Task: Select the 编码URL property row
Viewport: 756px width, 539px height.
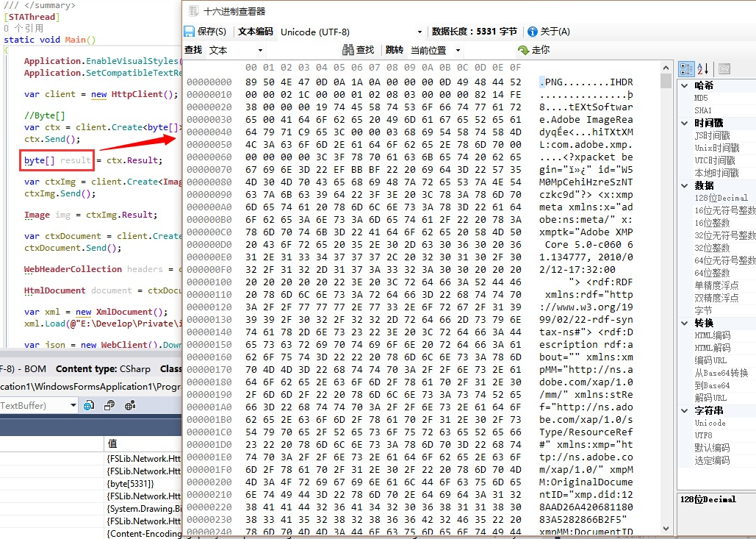Action: coord(723,360)
